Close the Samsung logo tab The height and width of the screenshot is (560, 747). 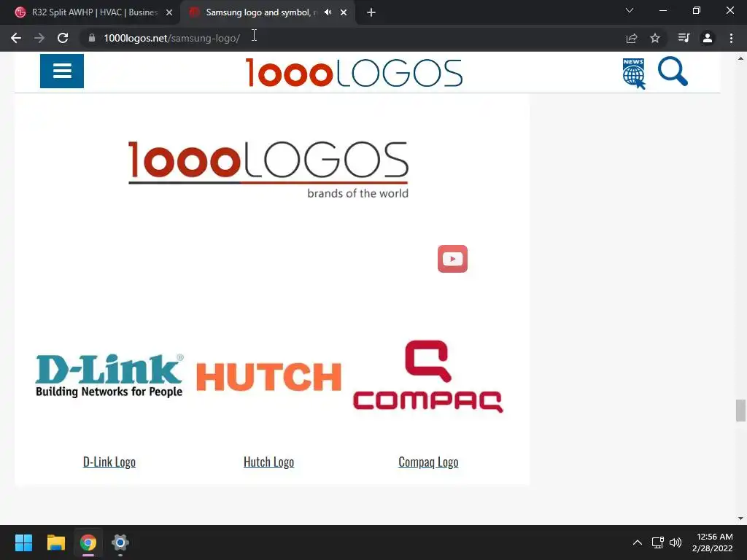click(344, 12)
